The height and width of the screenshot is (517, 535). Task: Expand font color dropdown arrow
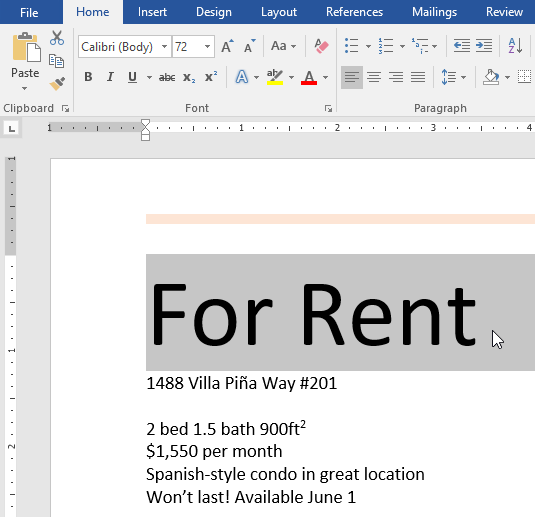[326, 77]
